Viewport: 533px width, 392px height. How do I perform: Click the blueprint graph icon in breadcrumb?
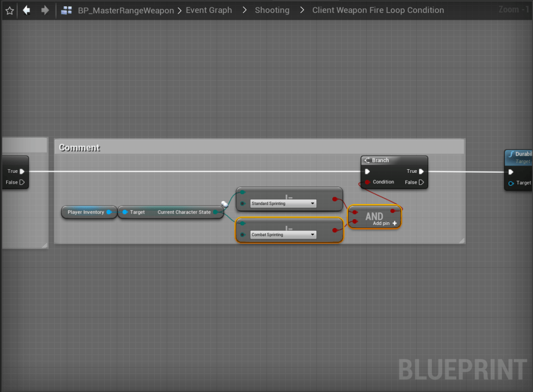point(66,10)
